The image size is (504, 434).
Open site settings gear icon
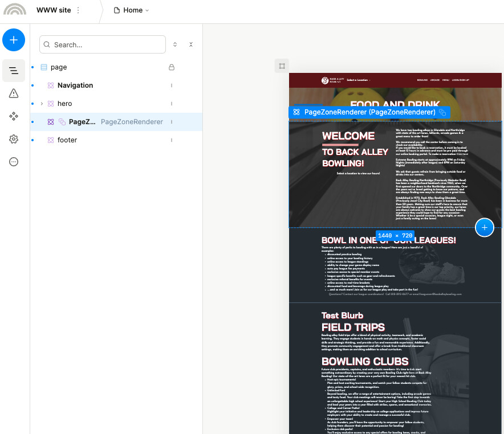[14, 139]
